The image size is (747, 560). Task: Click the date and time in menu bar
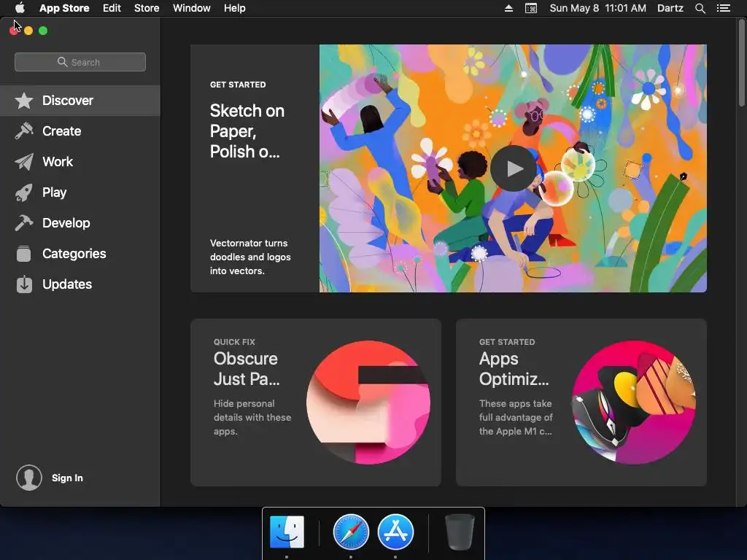click(598, 8)
